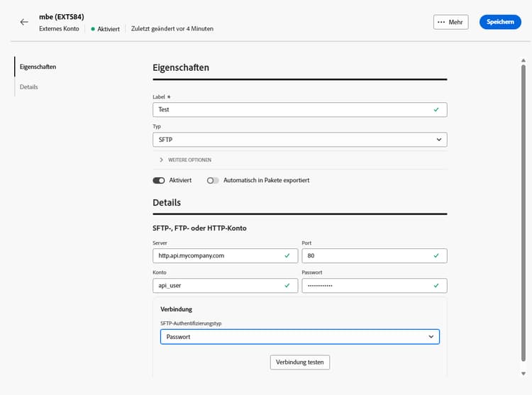
Task: Click the checkmark in Label field
Action: pyautogui.click(x=436, y=110)
